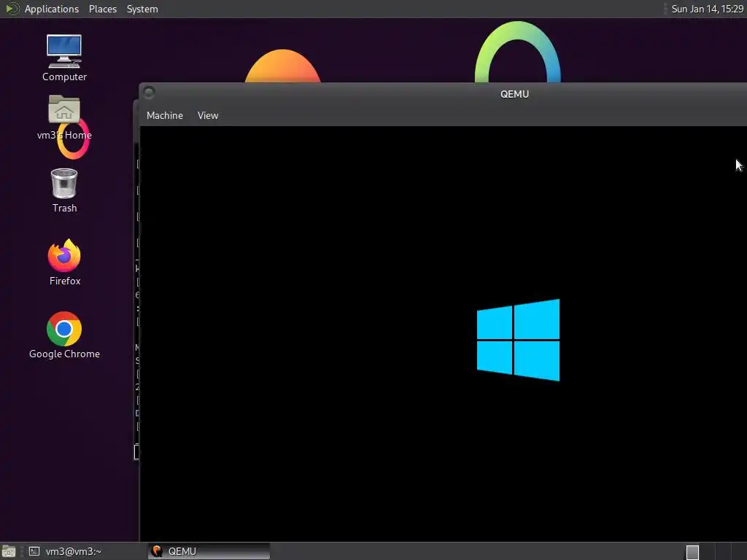This screenshot has height=560, width=747.
Task: Click the QEMU title bar text
Action: click(x=514, y=94)
